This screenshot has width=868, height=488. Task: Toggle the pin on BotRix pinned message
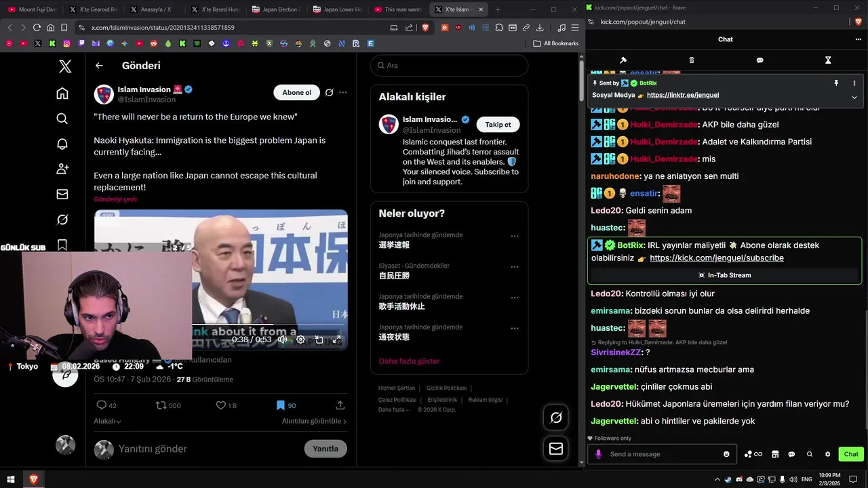pyautogui.click(x=836, y=83)
